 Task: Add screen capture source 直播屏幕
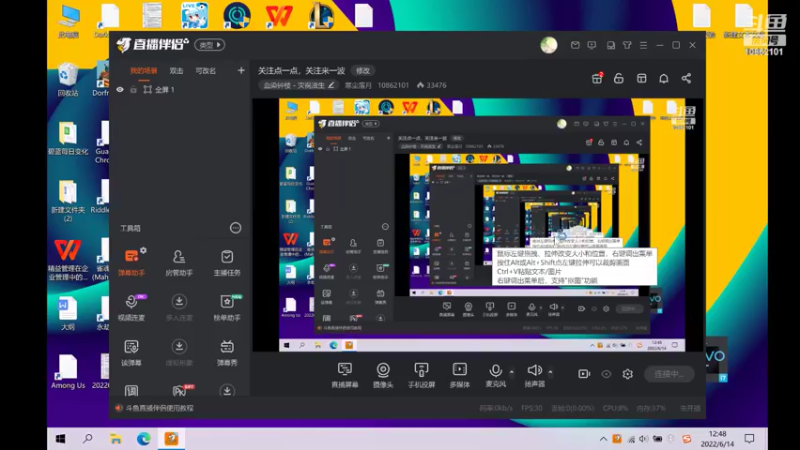click(345, 375)
